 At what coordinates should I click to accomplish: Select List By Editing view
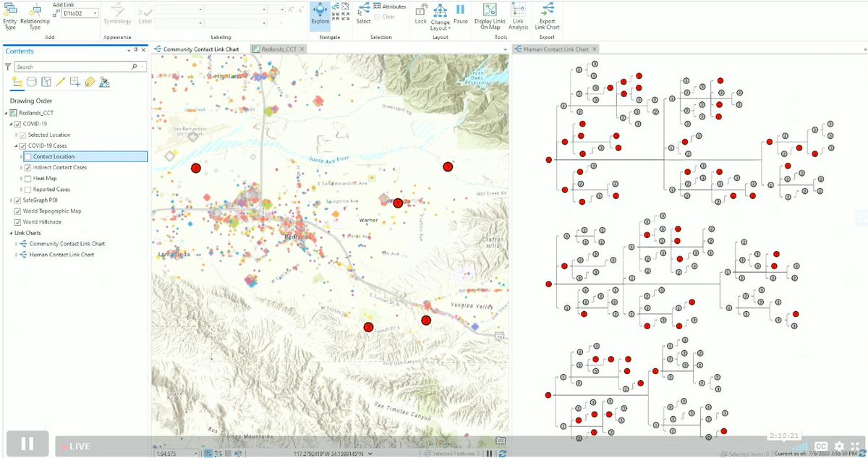[x=61, y=82]
